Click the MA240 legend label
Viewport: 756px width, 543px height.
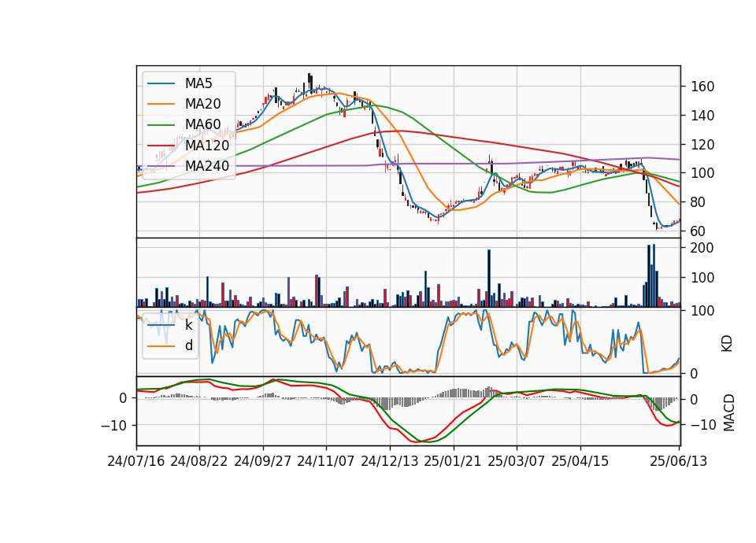point(207,166)
